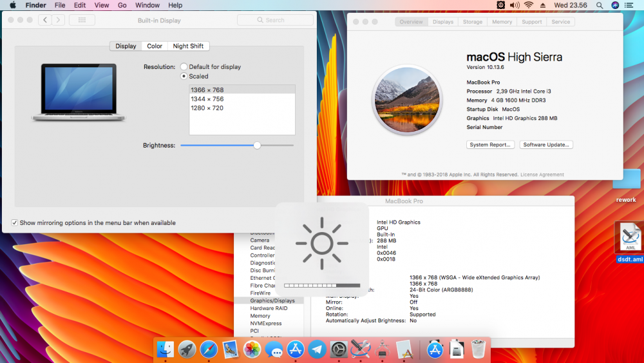The width and height of the screenshot is (644, 363).
Task: Open the Service tab in About This Mac
Action: 561,22
